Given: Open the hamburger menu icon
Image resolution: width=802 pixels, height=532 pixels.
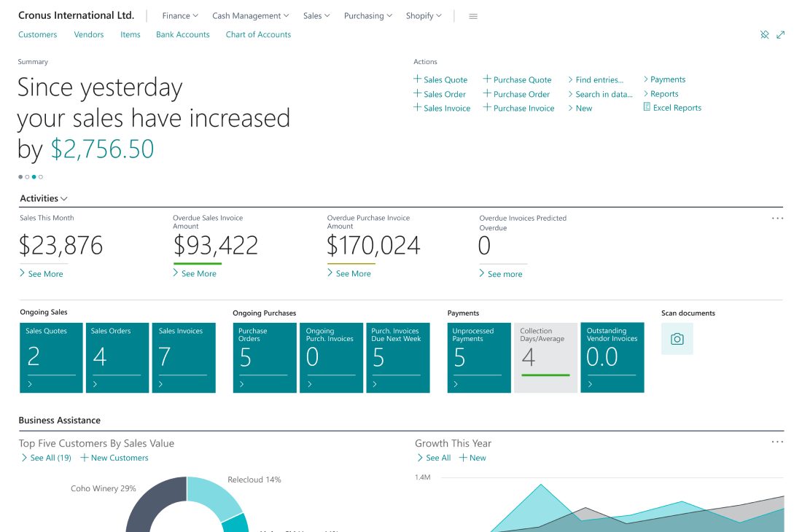Looking at the screenshot, I should coord(473,16).
